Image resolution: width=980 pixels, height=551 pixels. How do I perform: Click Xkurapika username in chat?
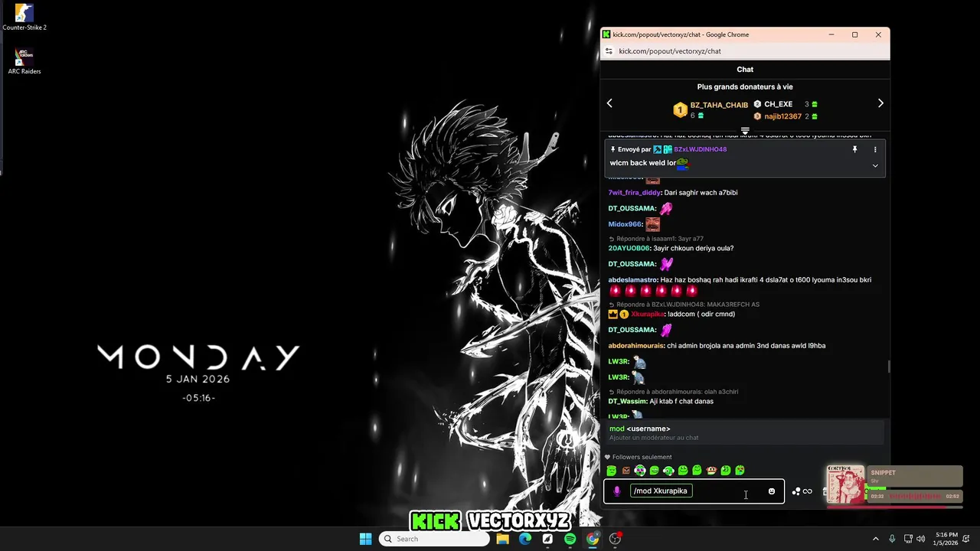point(647,315)
